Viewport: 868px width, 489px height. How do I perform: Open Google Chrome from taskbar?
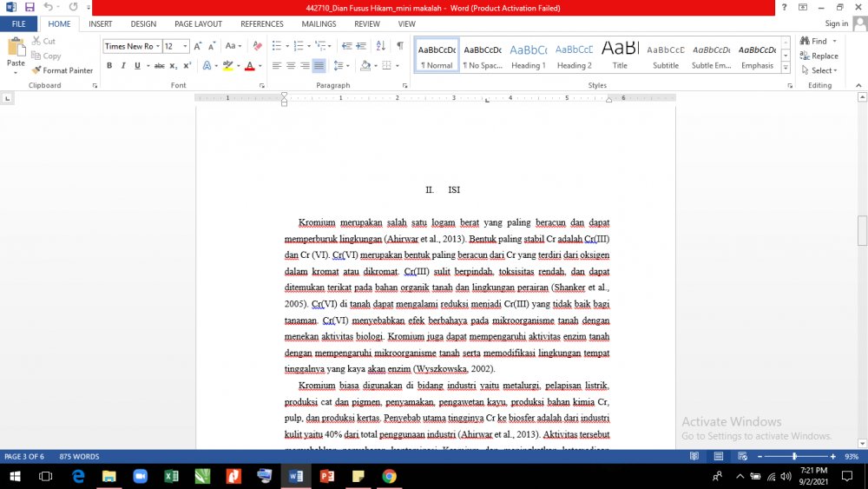[389, 476]
